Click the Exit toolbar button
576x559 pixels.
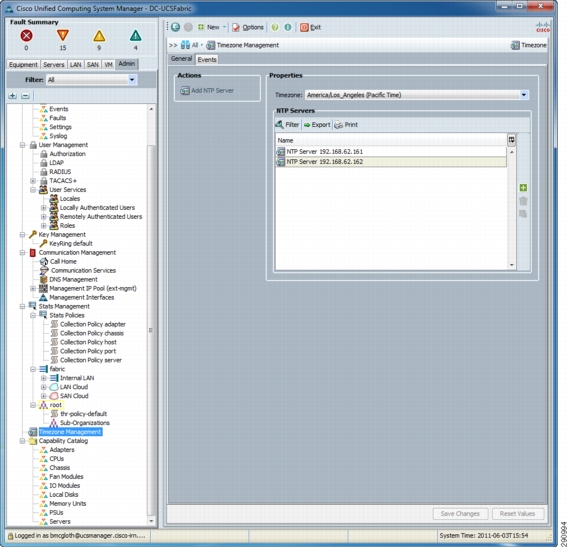click(x=310, y=27)
